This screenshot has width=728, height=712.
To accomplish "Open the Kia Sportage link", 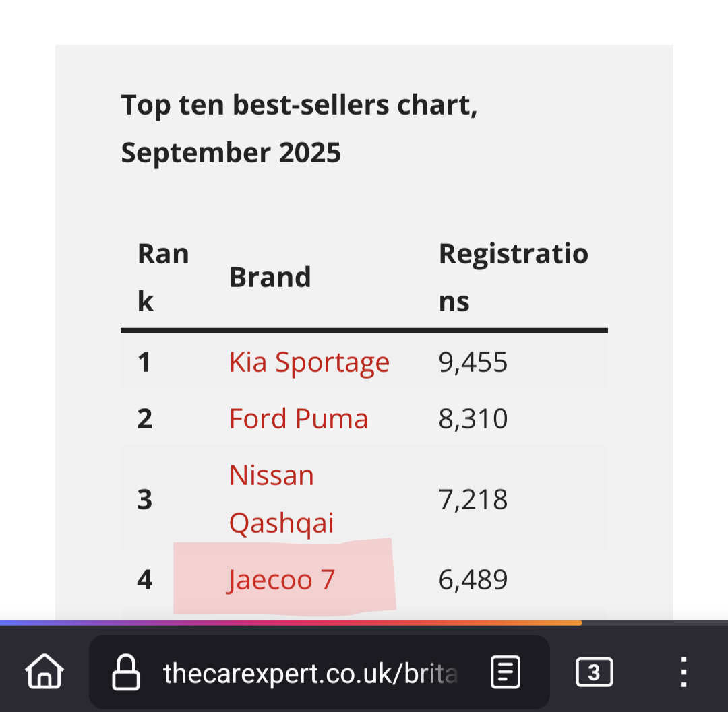I will (x=309, y=362).
